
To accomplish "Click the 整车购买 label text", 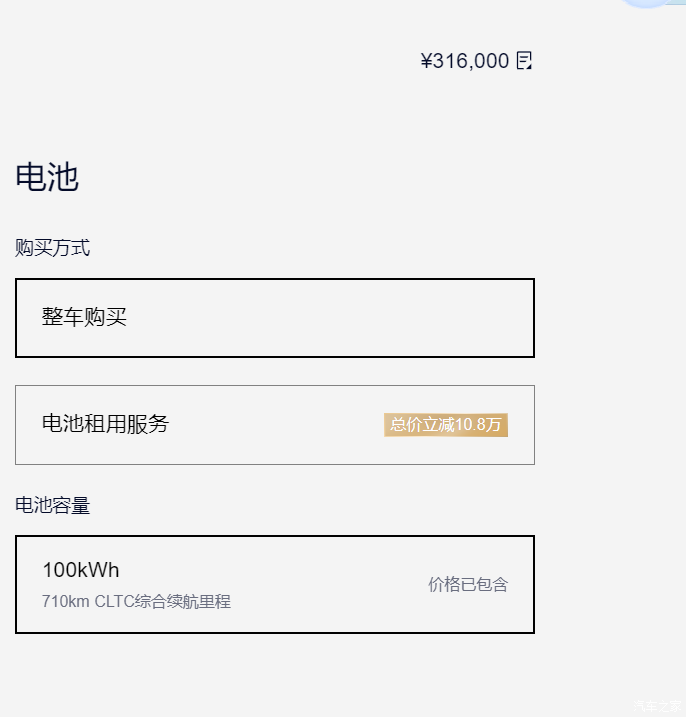I will point(85,318).
